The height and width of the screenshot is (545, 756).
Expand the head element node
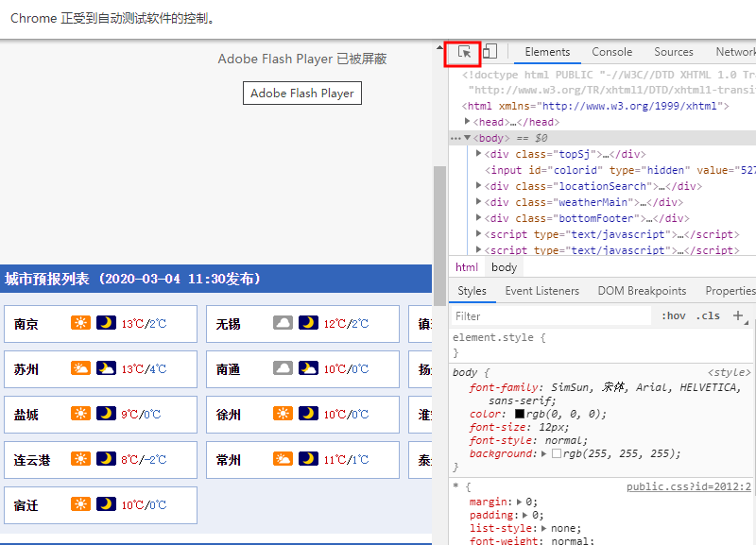click(467, 122)
